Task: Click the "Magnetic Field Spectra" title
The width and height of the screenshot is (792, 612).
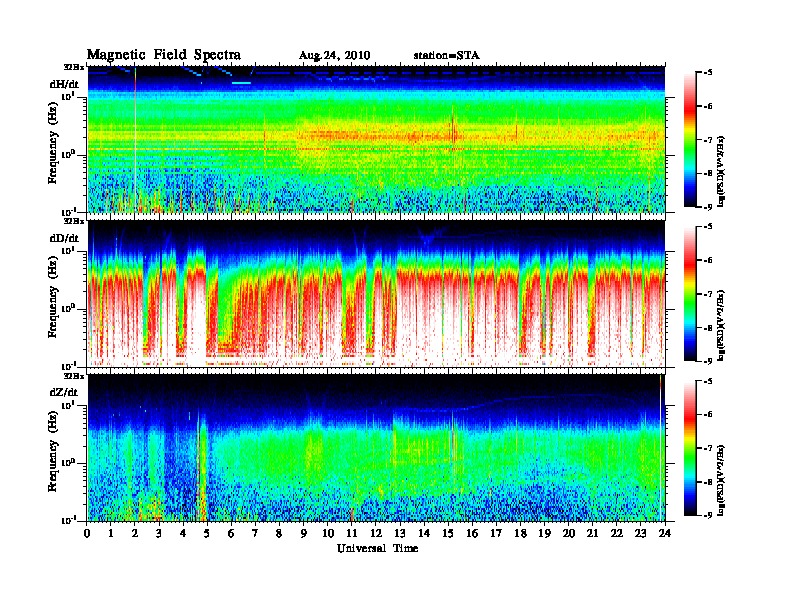Action: [164, 55]
